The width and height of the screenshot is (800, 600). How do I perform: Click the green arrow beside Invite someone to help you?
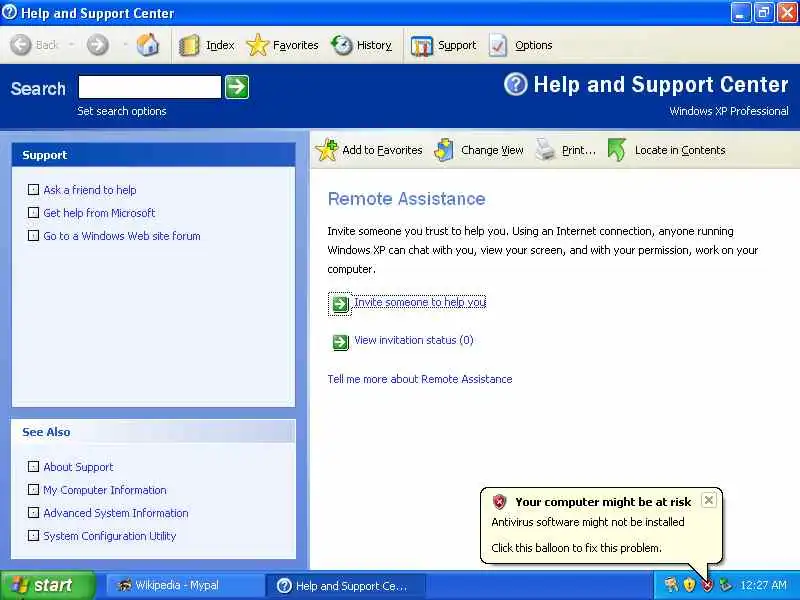(340, 304)
